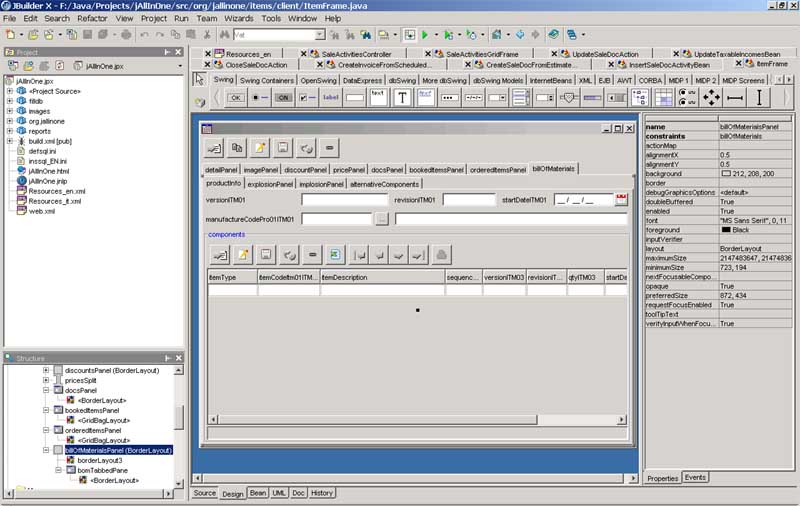This screenshot has height=506, width=800.
Task: Pick the four-arrow move component in palette
Action: pyautogui.click(x=711, y=97)
